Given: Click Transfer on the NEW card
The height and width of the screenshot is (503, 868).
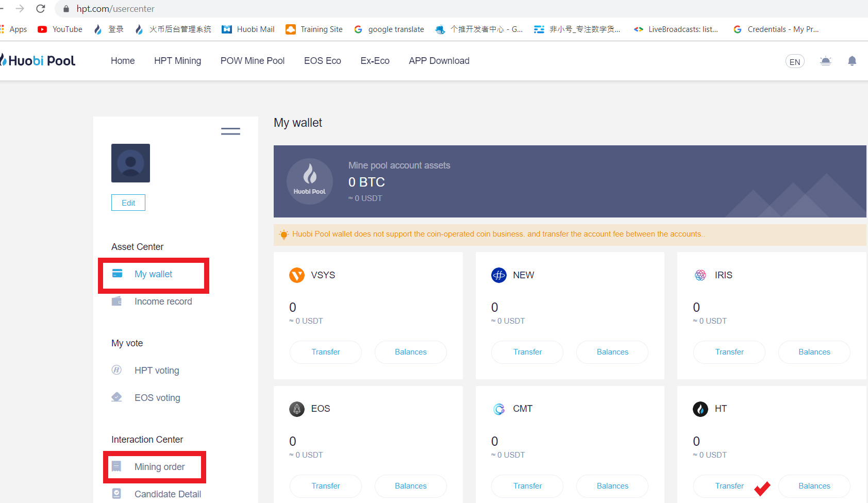Looking at the screenshot, I should click(x=527, y=352).
